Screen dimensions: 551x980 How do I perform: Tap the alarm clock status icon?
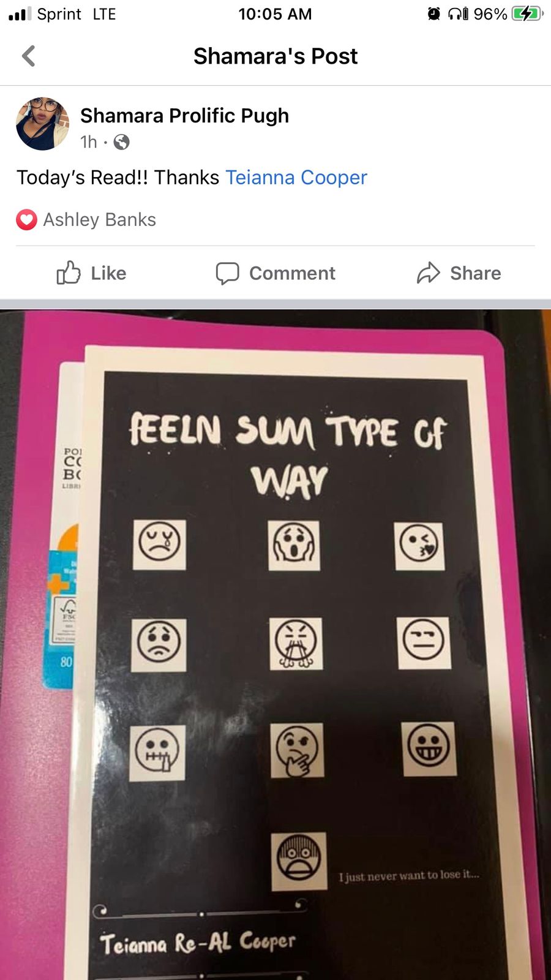(x=434, y=13)
